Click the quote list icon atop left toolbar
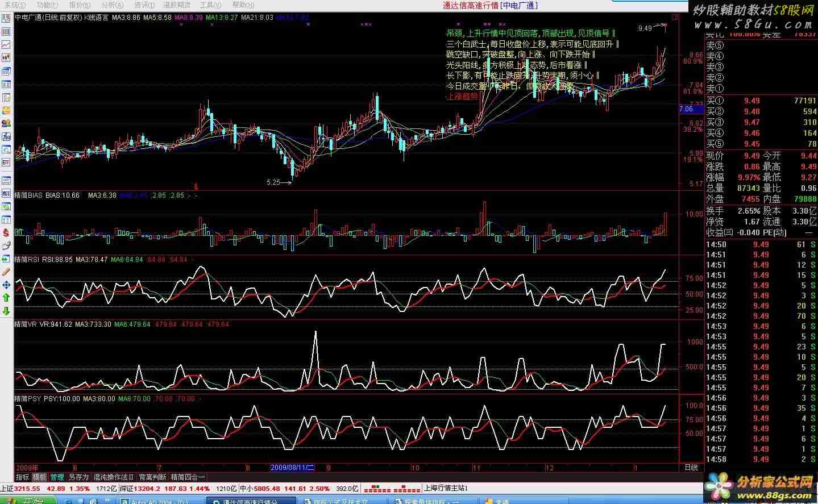 coord(6,19)
